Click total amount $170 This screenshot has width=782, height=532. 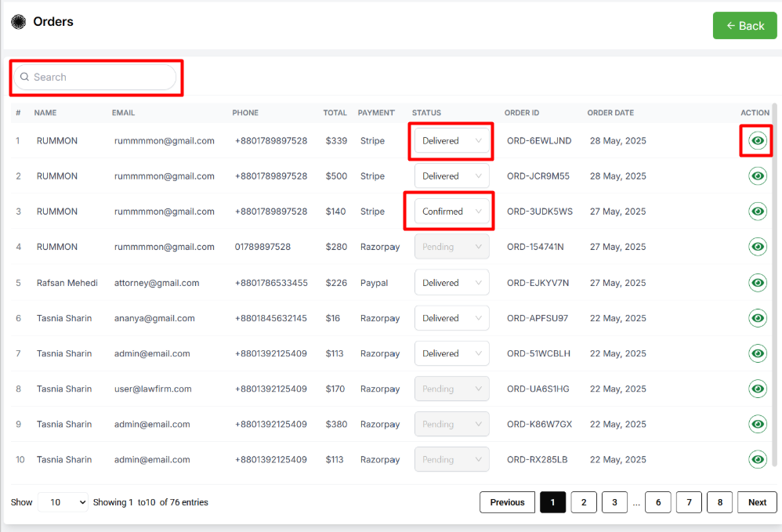click(335, 389)
